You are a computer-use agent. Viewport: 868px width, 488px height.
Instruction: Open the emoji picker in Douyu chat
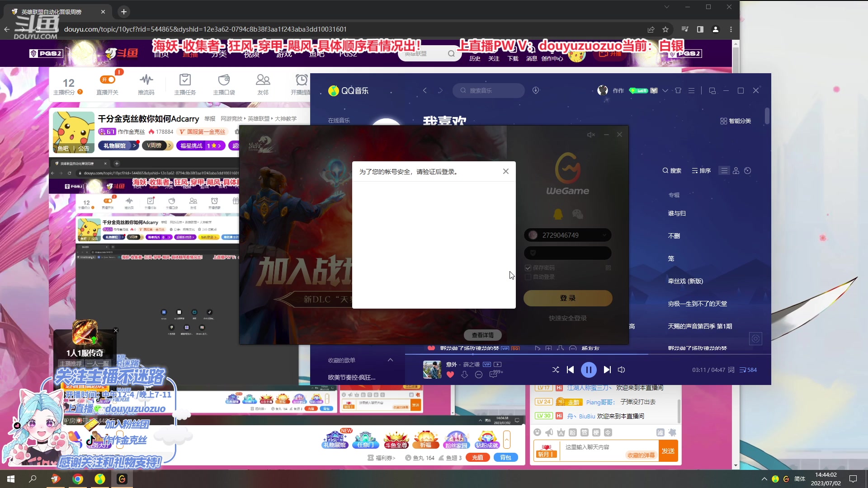(537, 432)
